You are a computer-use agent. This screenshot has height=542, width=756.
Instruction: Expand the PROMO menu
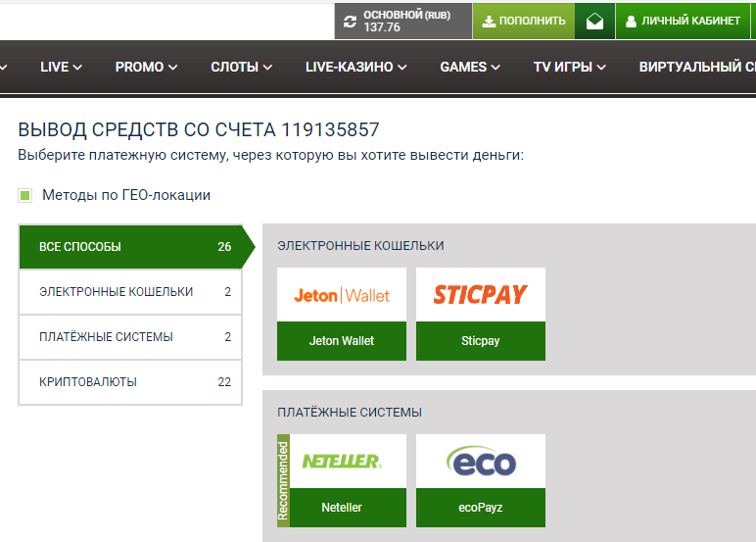pyautogui.click(x=146, y=67)
